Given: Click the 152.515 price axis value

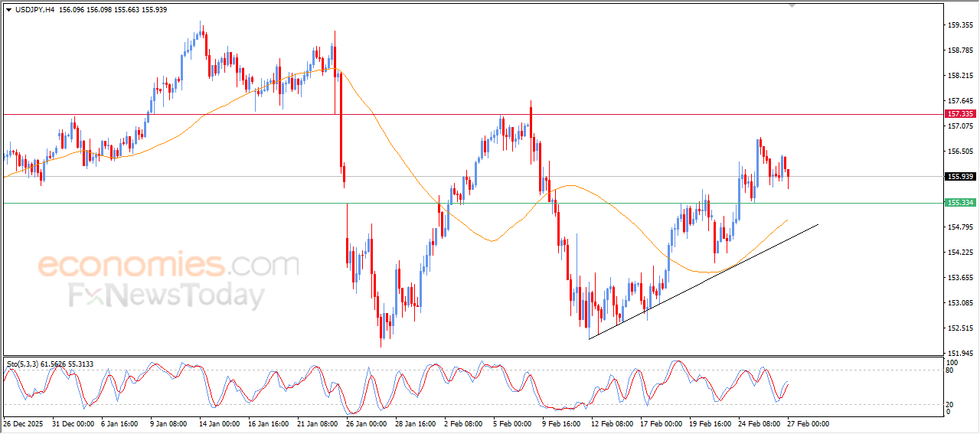Looking at the screenshot, I should point(959,328).
